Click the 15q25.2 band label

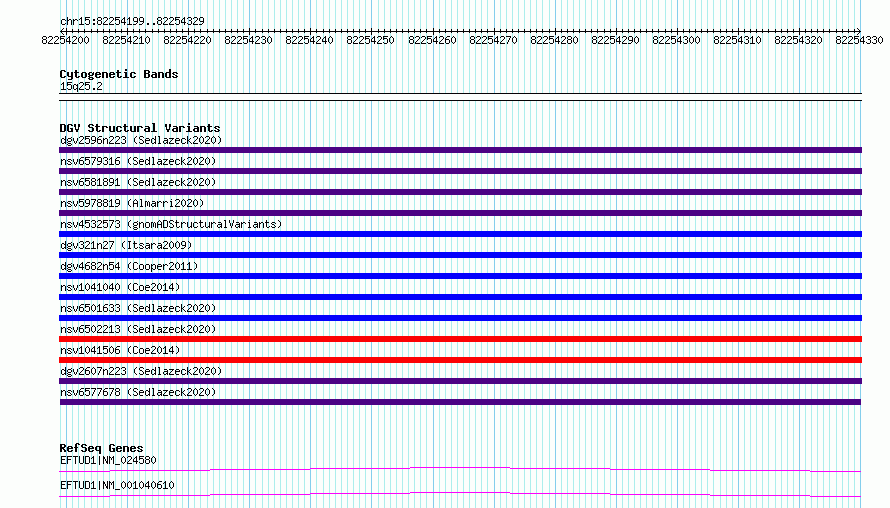81,86
